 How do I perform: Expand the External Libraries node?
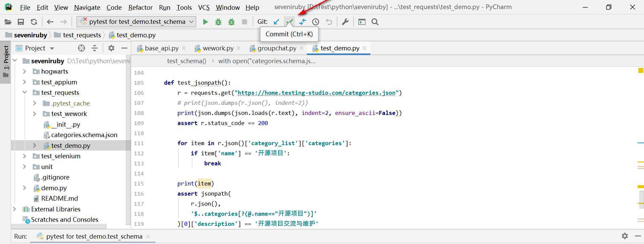pos(15,209)
